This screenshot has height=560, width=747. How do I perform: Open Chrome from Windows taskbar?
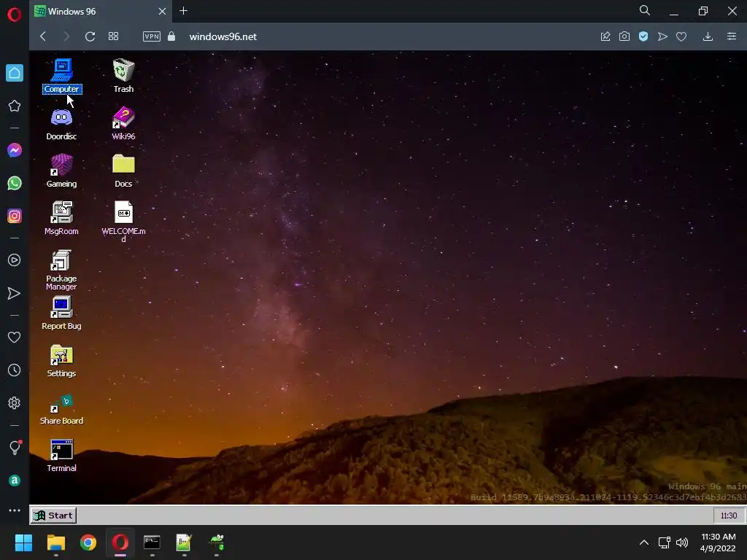click(x=88, y=542)
